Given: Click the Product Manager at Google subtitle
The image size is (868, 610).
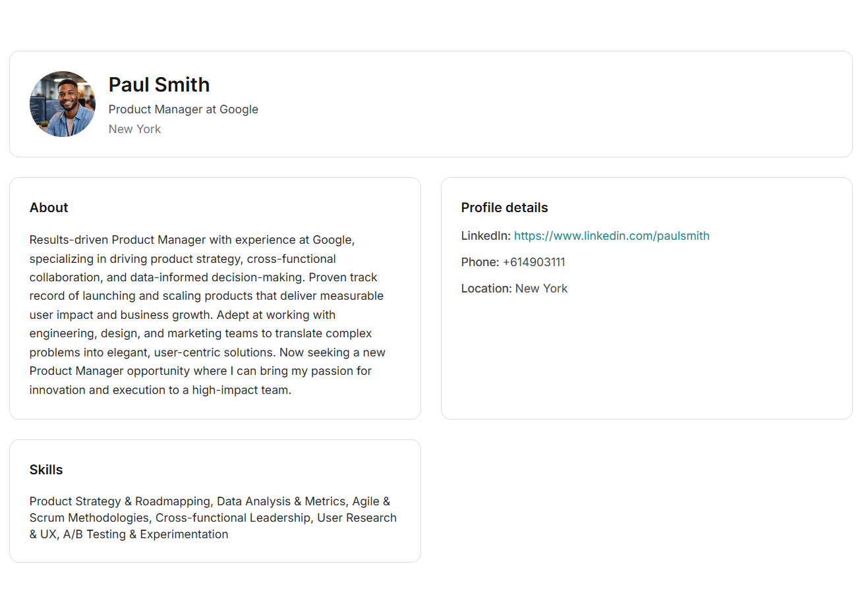Looking at the screenshot, I should [x=183, y=109].
